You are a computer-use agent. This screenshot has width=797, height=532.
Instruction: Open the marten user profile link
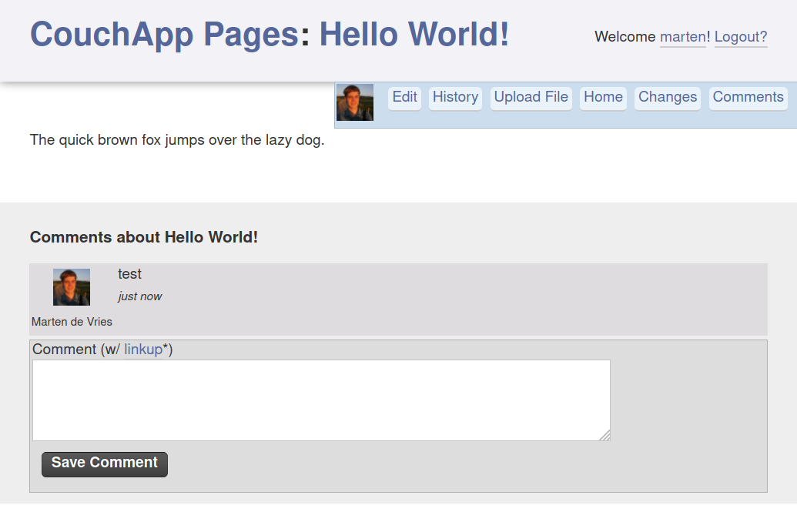682,37
